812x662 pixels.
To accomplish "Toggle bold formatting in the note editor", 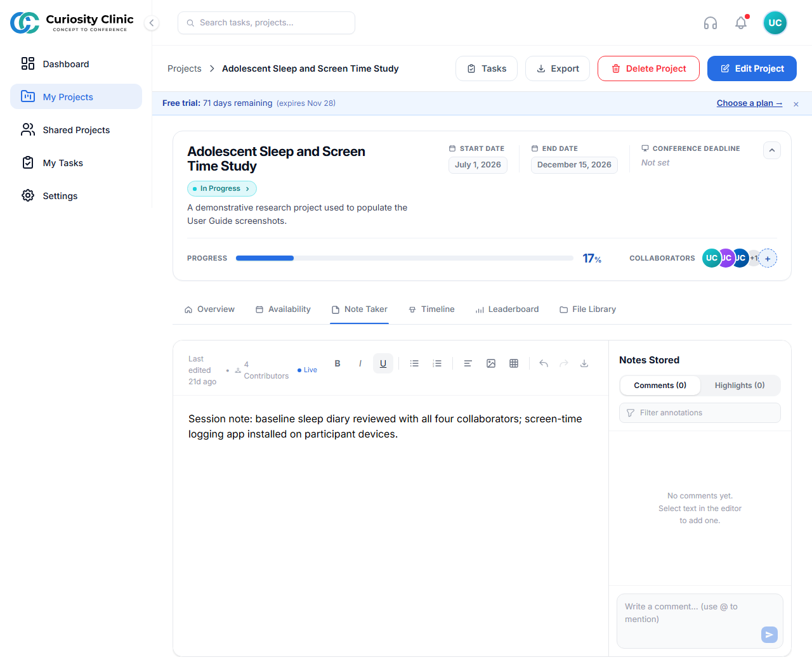I will click(337, 363).
